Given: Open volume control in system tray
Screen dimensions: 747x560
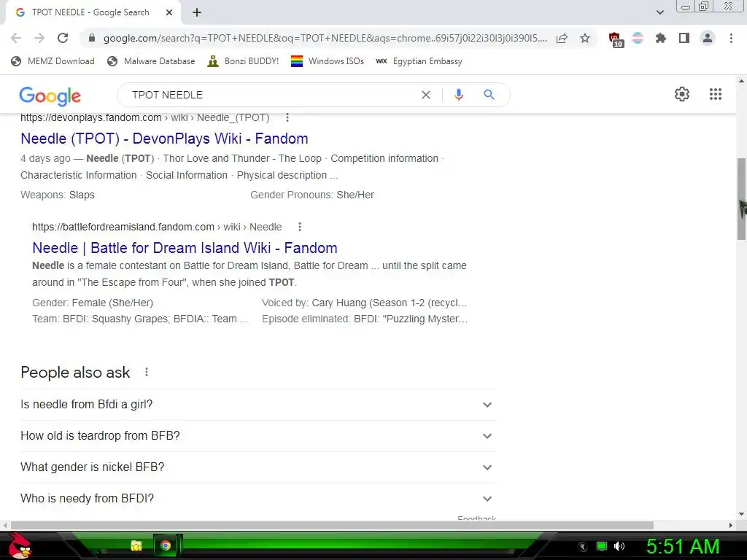Looking at the screenshot, I should pyautogui.click(x=619, y=546).
